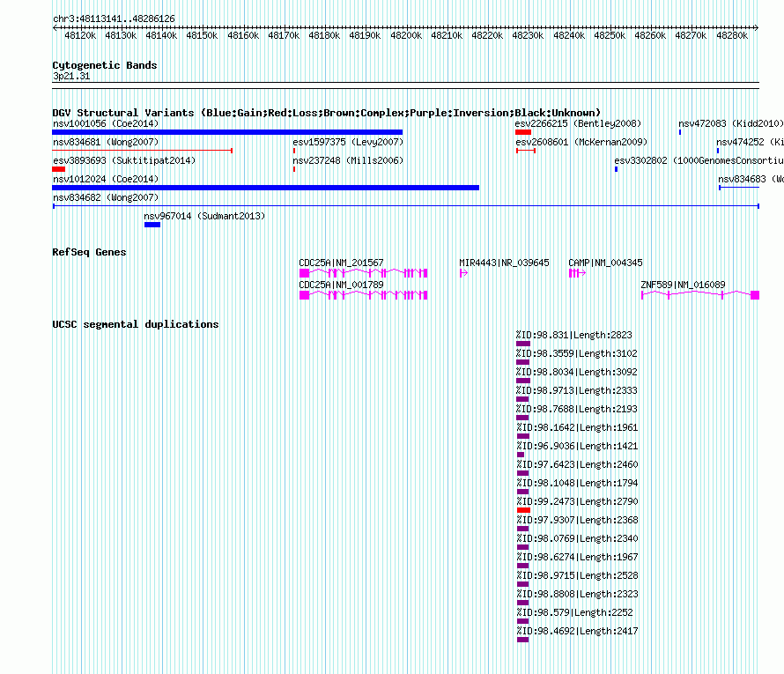Select the red loss bar under esv3893693
Image resolution: width=784 pixels, height=674 pixels.
[x=58, y=169]
